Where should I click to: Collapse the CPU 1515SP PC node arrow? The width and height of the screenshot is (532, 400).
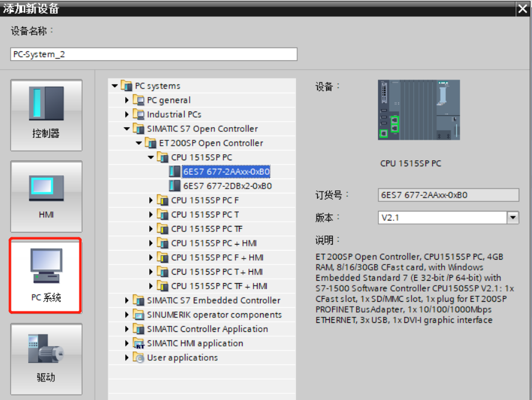click(x=151, y=157)
